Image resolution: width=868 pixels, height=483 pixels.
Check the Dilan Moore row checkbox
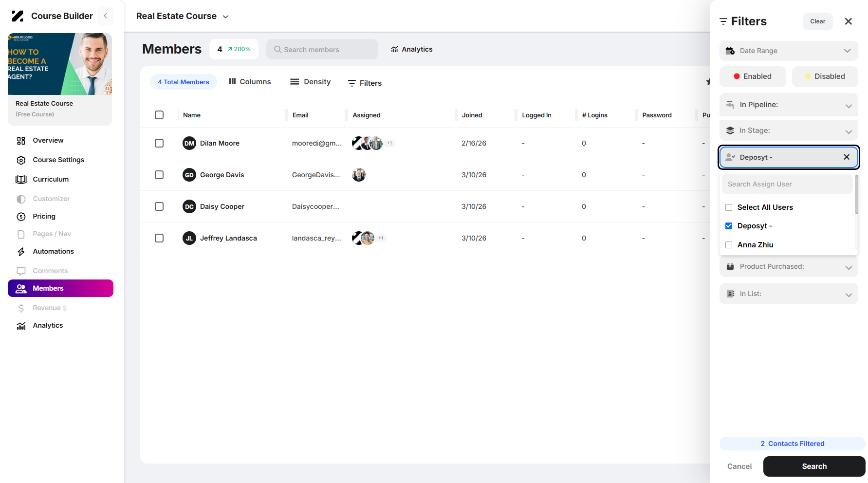pyautogui.click(x=159, y=143)
